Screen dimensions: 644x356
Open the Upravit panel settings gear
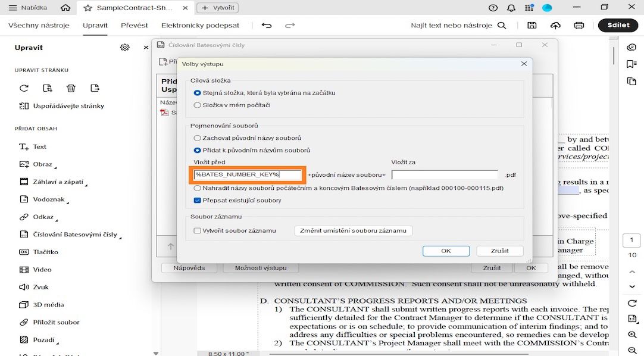point(125,48)
